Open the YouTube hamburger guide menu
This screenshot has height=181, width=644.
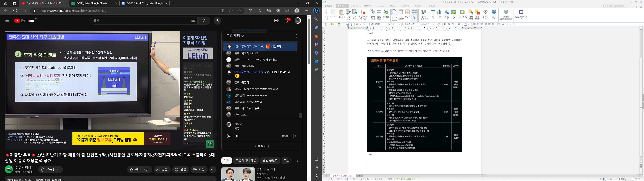[7, 20]
